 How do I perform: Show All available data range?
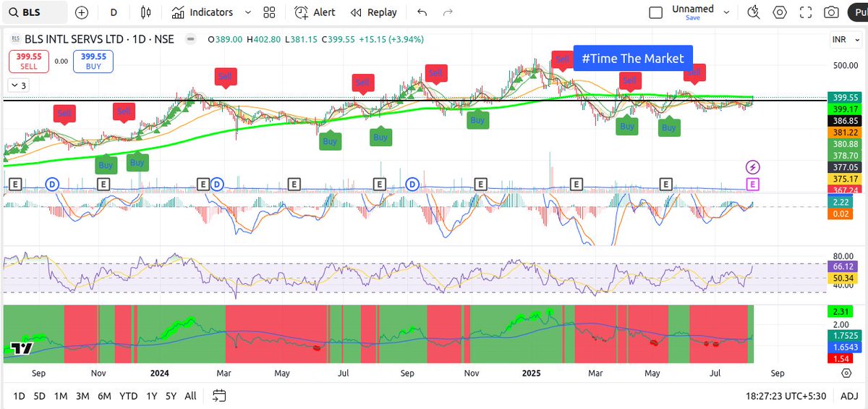(x=190, y=396)
